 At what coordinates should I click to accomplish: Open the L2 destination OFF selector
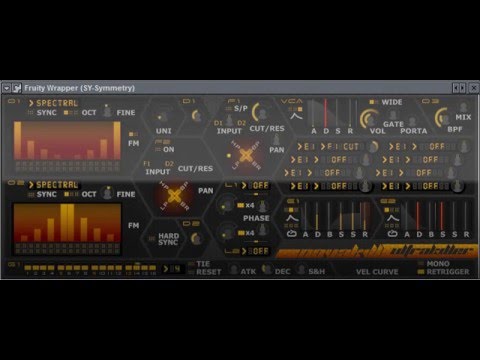coord(256,251)
